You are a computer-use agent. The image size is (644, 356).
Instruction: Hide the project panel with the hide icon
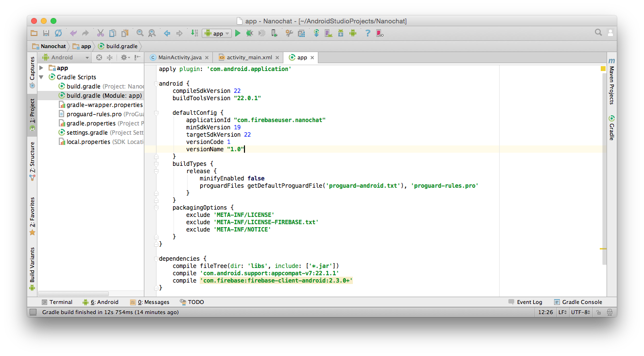tap(138, 57)
